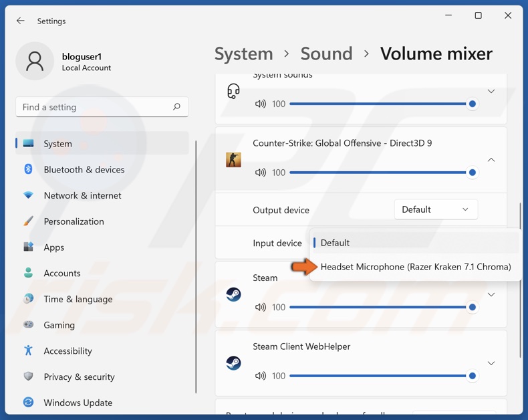Viewport: 528px width, 420px height.
Task: Click Sound in the breadcrumb
Action: pos(326,54)
